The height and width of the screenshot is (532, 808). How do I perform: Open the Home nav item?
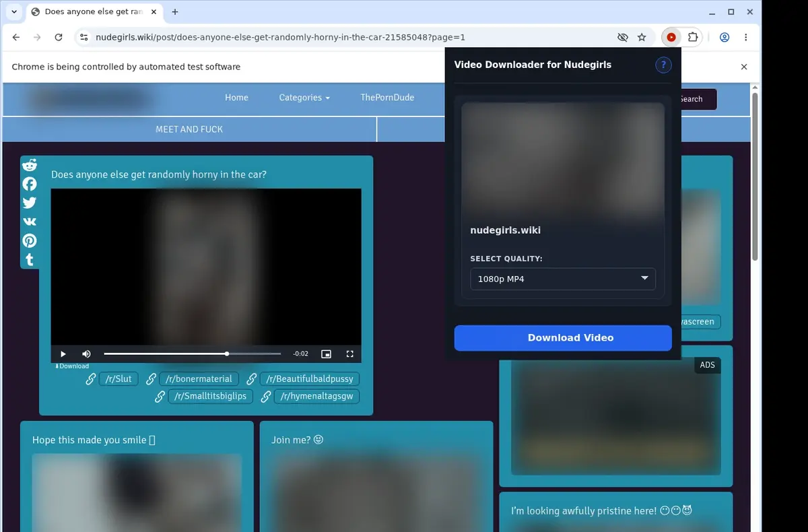(x=236, y=98)
